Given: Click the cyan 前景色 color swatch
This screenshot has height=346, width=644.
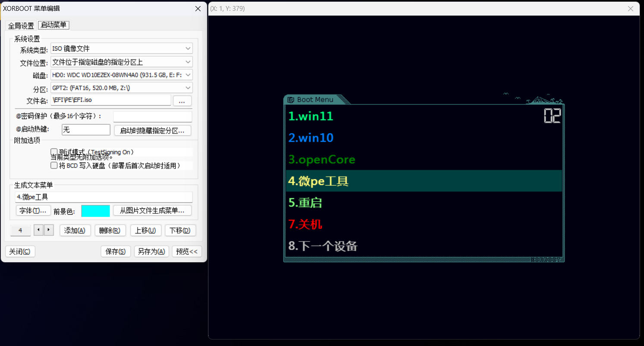Looking at the screenshot, I should pos(95,211).
